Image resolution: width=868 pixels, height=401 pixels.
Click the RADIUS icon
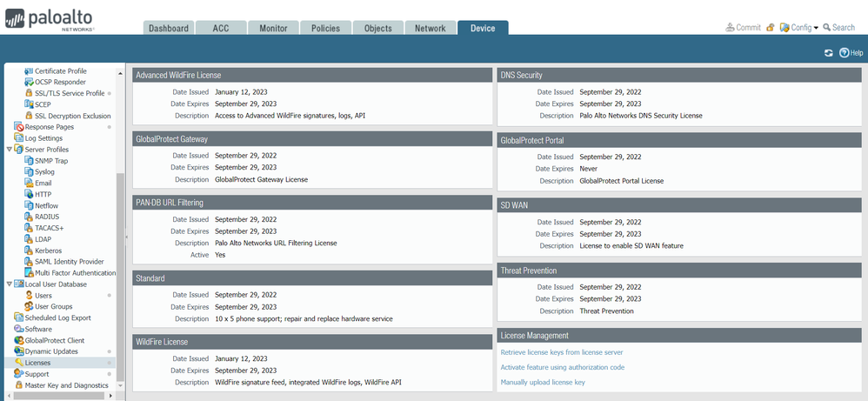pos(30,217)
